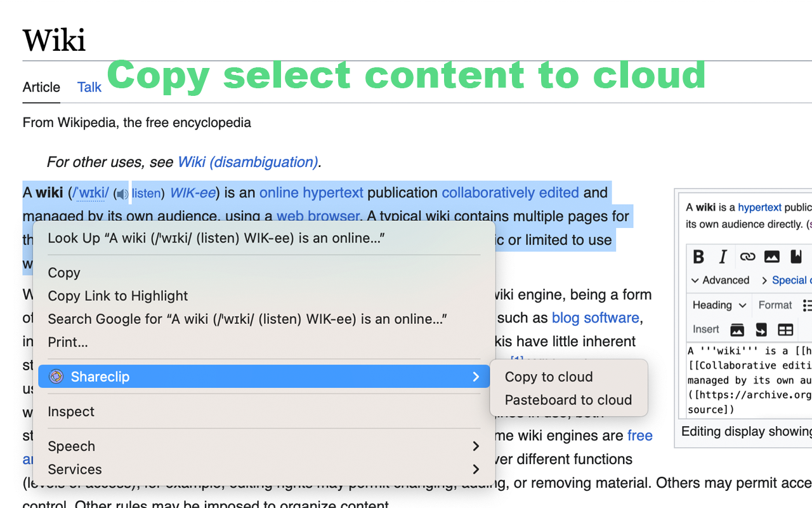Open the Speech menu entry
This screenshot has height=508, width=812.
click(x=264, y=446)
